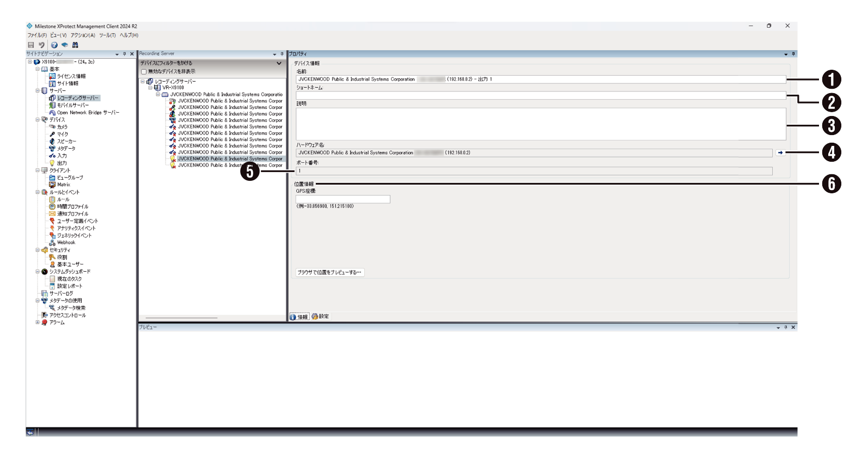Image resolution: width=868 pixels, height=458 pixels.
Task: Collapse the セキュリティ tree node
Action: coord(38,250)
